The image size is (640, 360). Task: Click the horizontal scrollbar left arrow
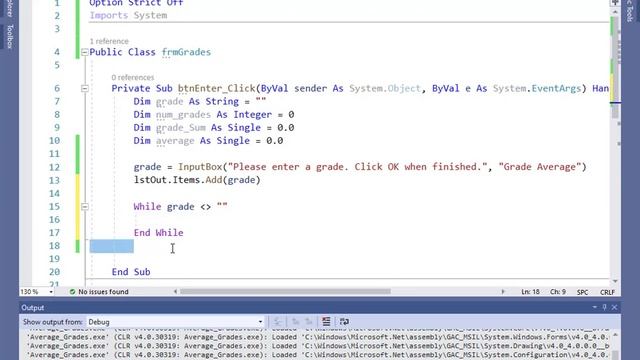coord(176,291)
